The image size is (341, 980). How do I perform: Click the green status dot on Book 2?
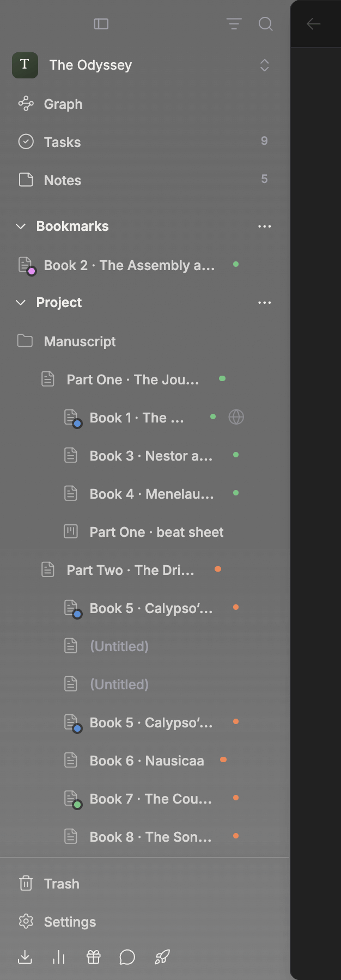(x=236, y=264)
